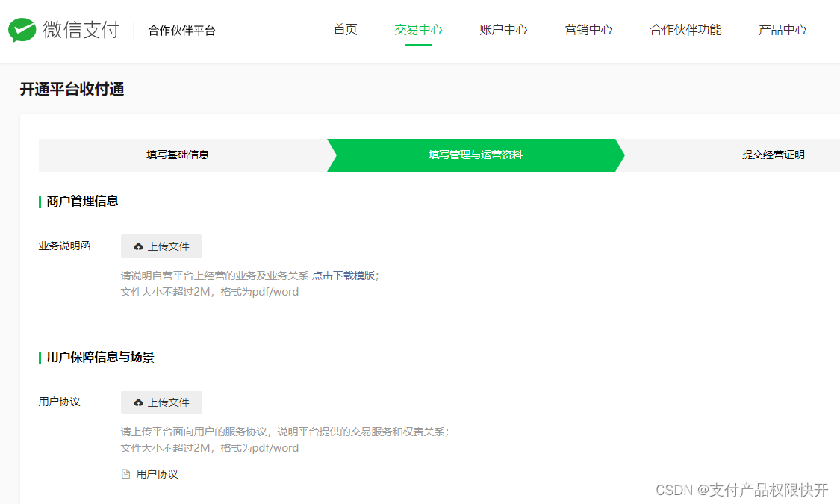Click the 业务说明函 field label
This screenshot has height=504, width=840.
point(64,246)
